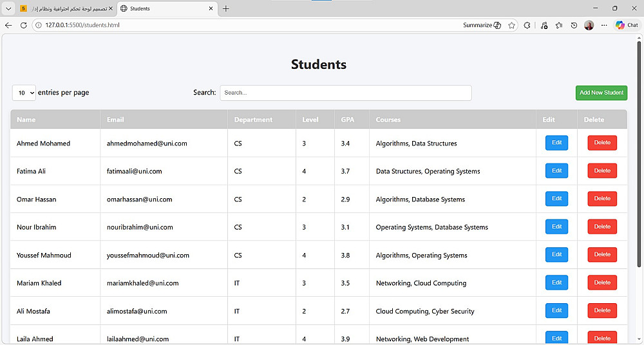Edit the Ahmed Mohamed row

point(556,143)
